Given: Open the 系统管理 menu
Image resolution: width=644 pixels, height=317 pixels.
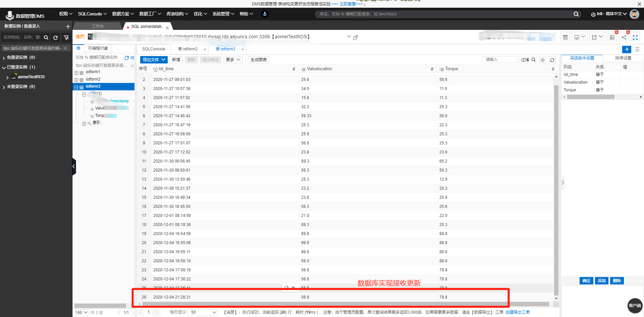Looking at the screenshot, I should (x=223, y=14).
